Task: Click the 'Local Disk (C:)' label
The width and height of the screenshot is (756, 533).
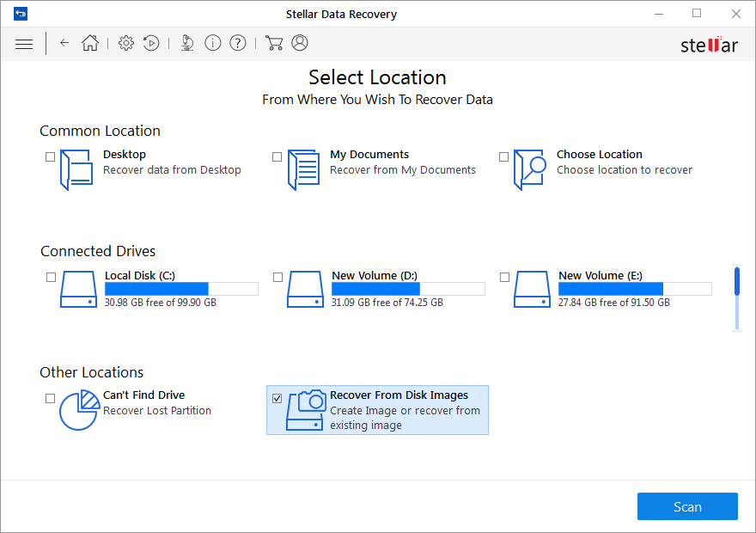Action: [x=140, y=275]
